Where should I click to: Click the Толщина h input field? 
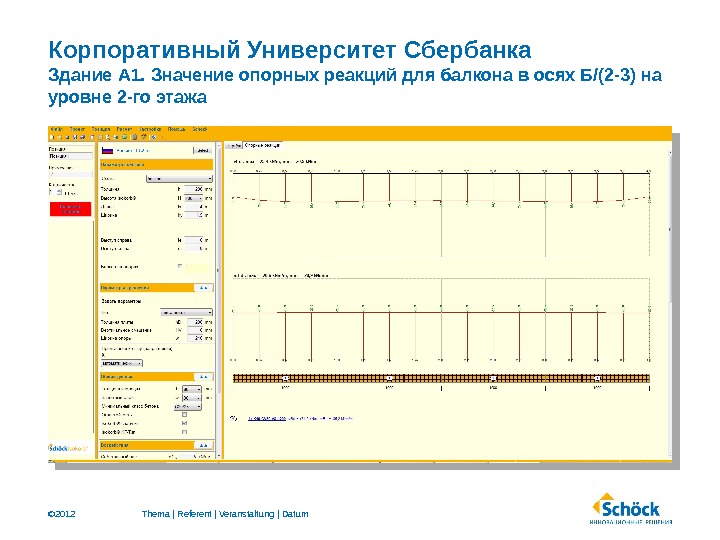point(193,189)
